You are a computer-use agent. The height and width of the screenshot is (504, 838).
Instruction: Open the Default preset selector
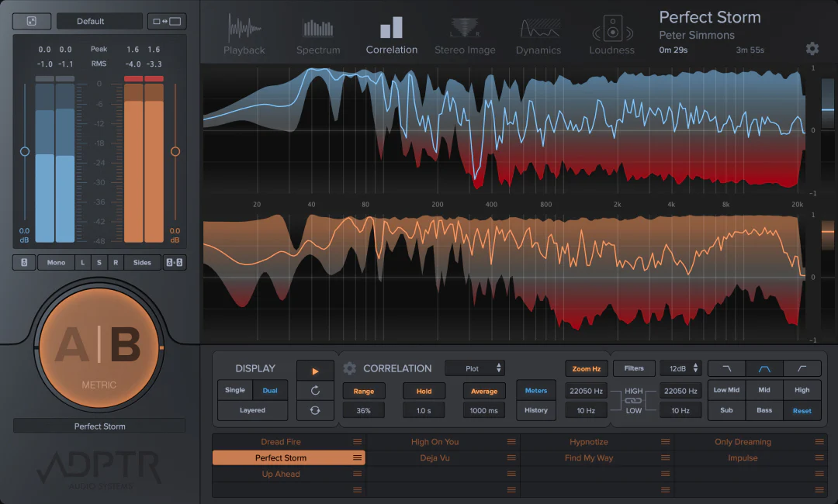(x=99, y=21)
